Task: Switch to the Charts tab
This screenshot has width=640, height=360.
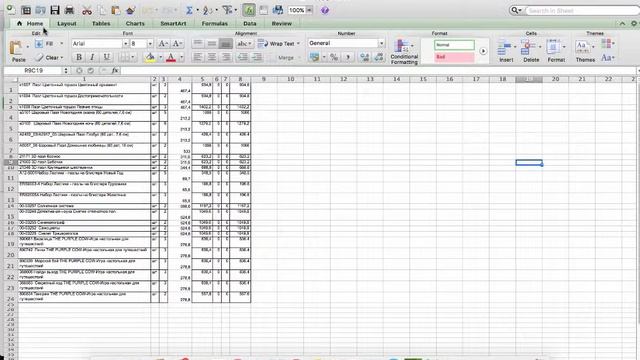Action: 135,24
